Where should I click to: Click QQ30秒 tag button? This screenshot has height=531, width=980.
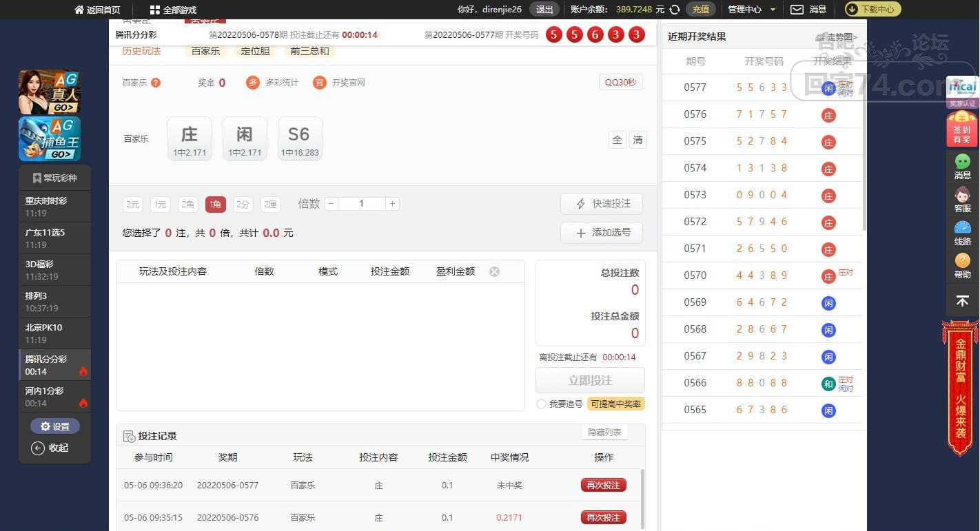tap(620, 83)
